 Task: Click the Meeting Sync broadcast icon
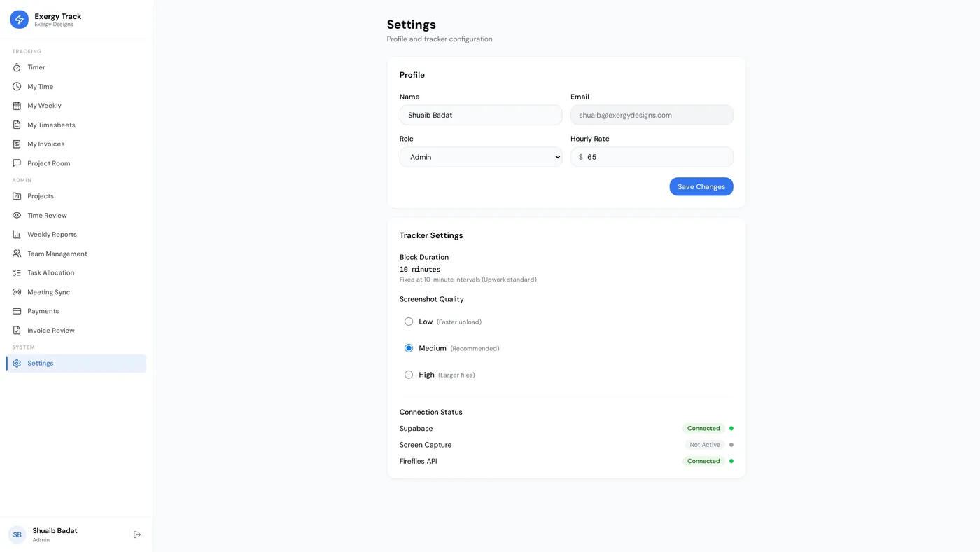pyautogui.click(x=17, y=292)
